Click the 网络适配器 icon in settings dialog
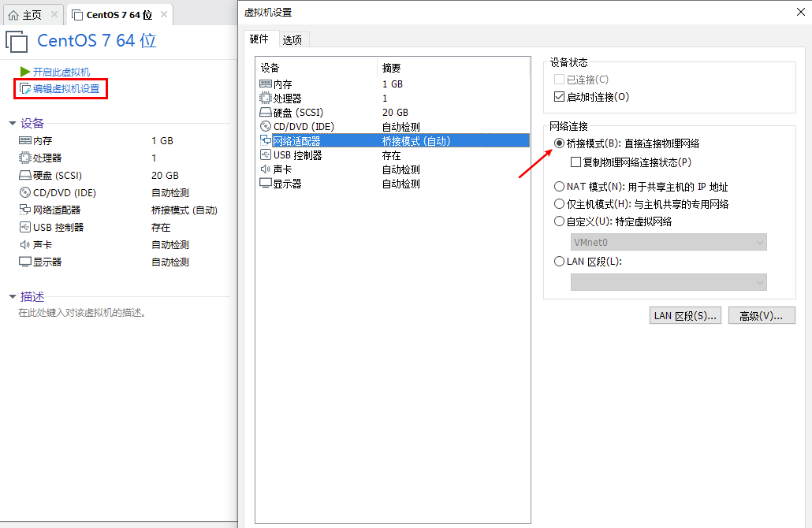 265,140
